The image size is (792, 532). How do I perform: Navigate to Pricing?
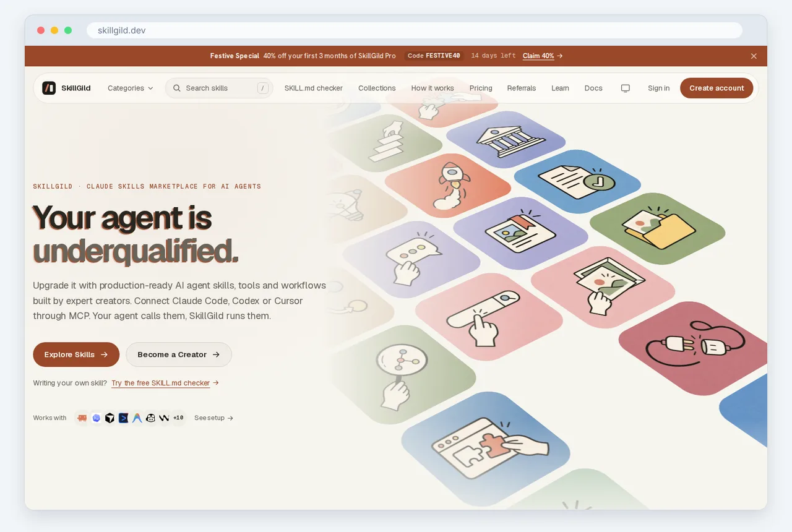click(481, 88)
